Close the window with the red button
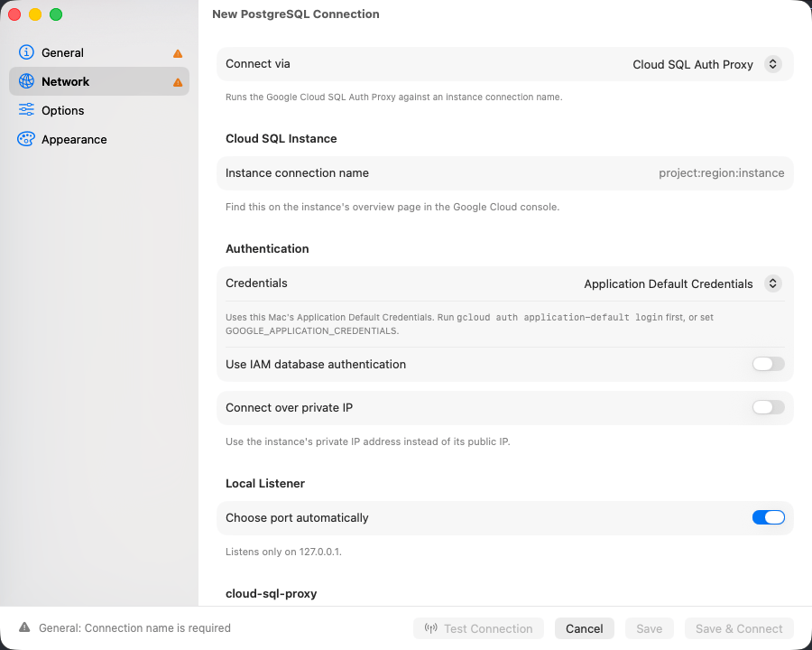 [x=14, y=14]
